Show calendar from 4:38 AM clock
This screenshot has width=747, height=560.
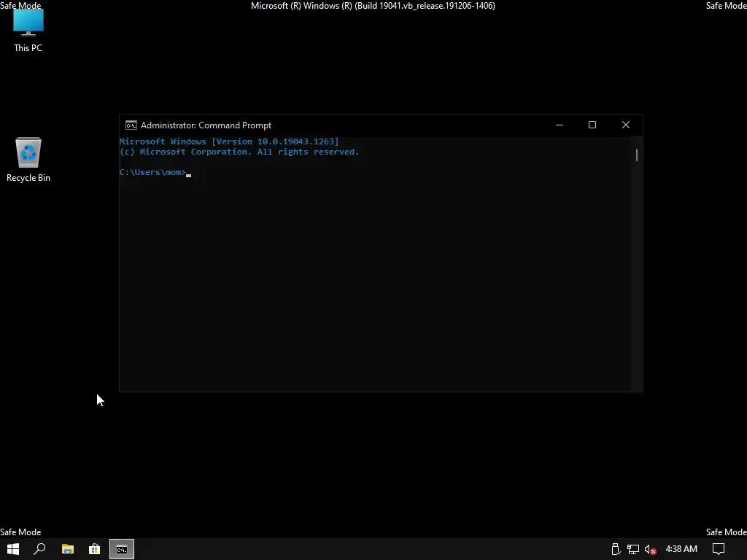click(x=681, y=549)
